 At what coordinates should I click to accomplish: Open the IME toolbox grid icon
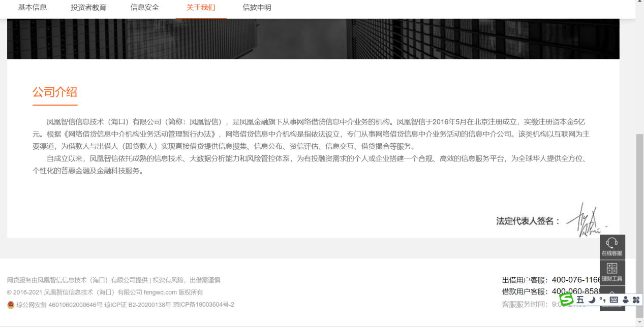click(636, 300)
